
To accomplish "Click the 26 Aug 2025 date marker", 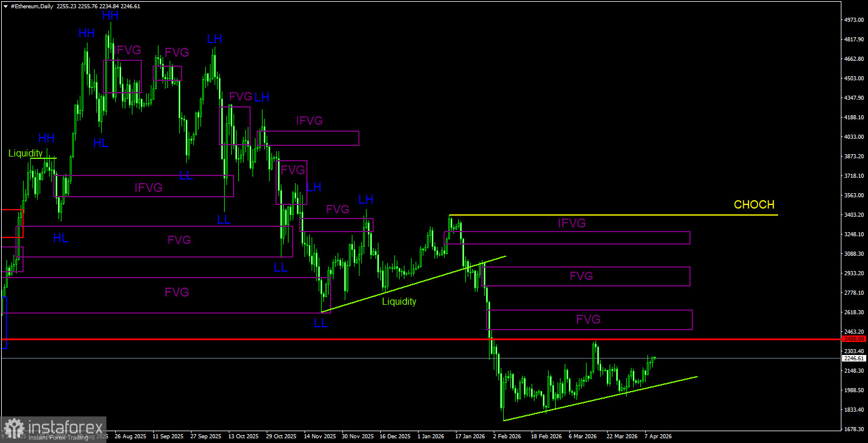I will [129, 437].
